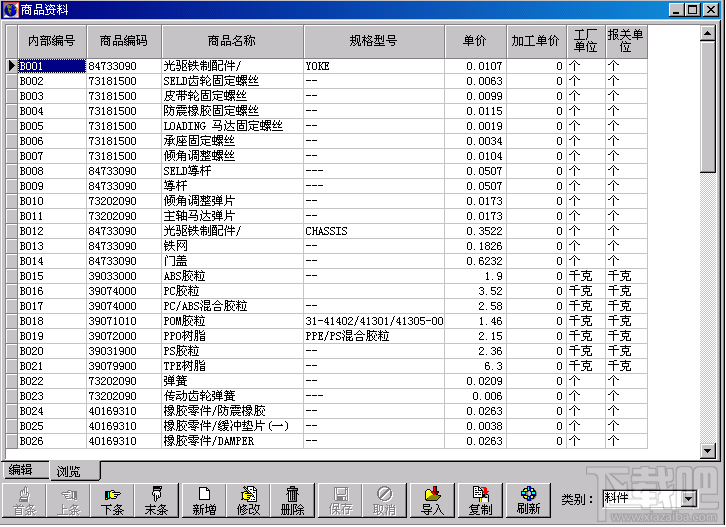Switch to the 编辑 tab
The width and height of the screenshot is (726, 527).
(25, 470)
